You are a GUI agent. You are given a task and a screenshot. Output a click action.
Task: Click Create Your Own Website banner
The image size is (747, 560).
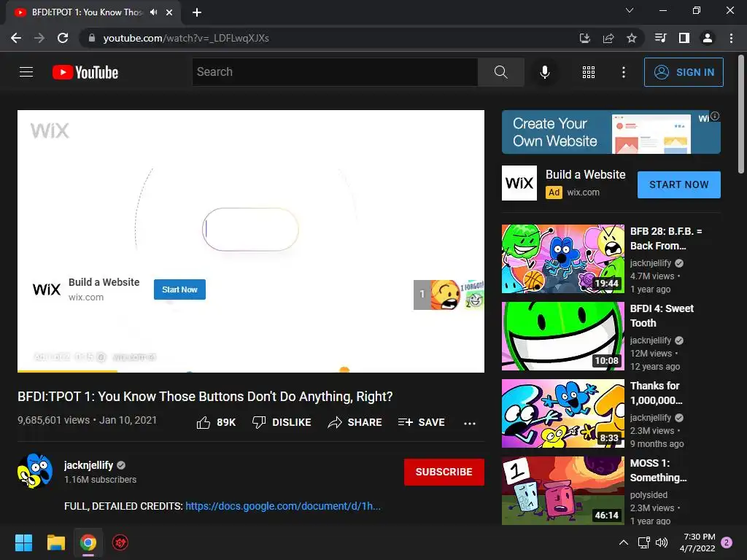tap(611, 132)
